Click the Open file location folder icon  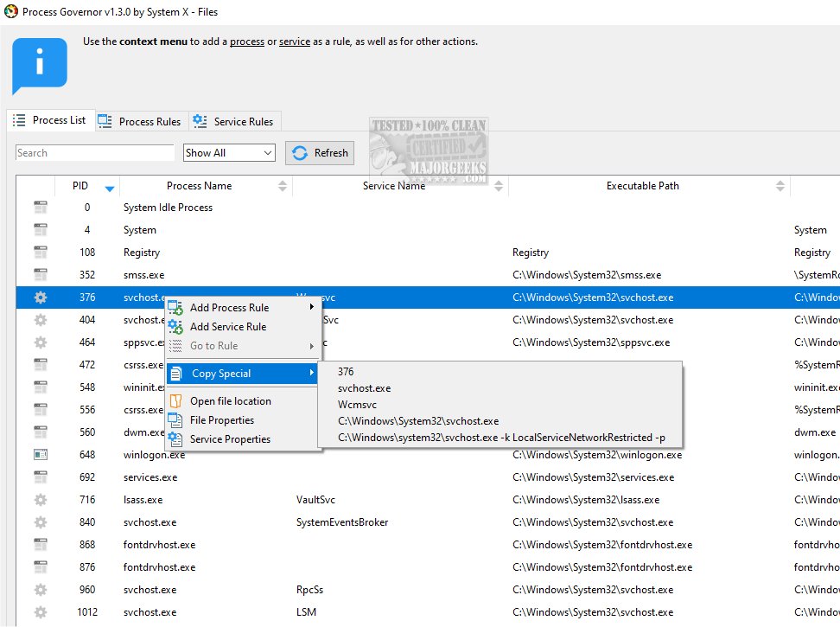(175, 401)
